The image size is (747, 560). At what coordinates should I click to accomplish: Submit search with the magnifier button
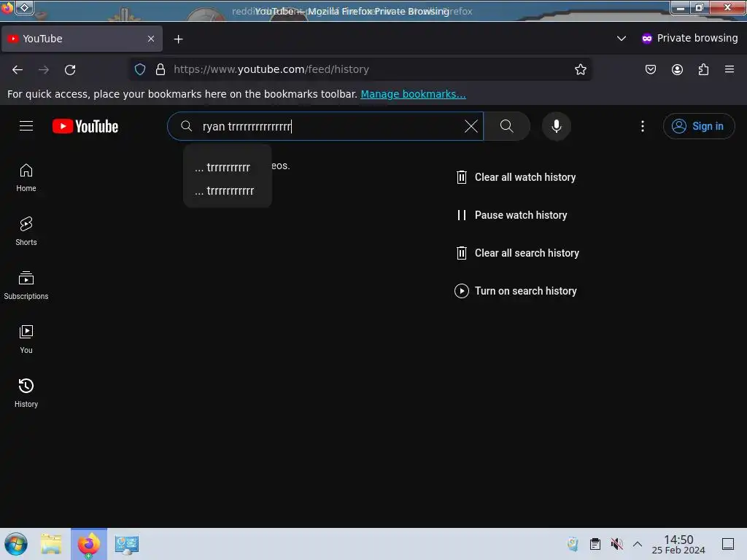[x=506, y=126]
